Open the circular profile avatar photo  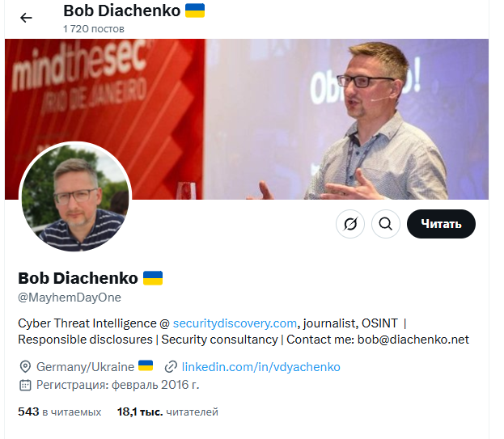pos(75,197)
